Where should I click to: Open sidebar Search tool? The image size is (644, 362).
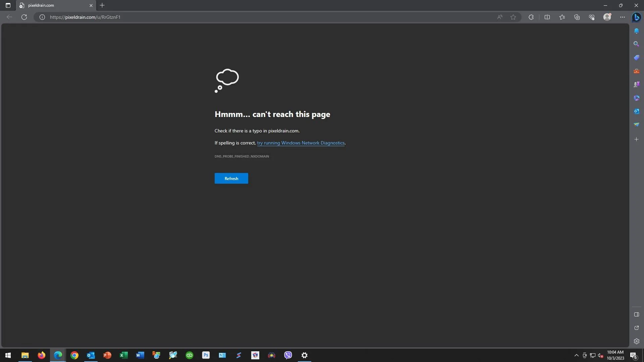tap(636, 44)
